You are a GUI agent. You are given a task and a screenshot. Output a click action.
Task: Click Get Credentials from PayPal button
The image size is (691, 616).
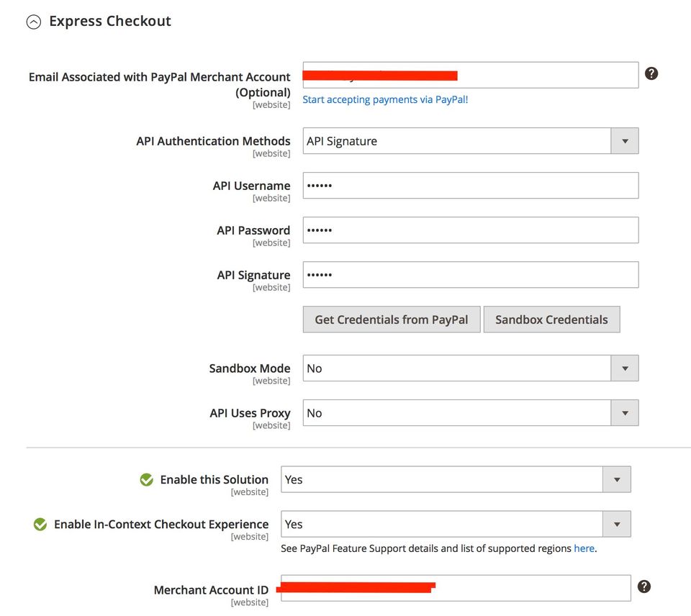pyautogui.click(x=392, y=320)
